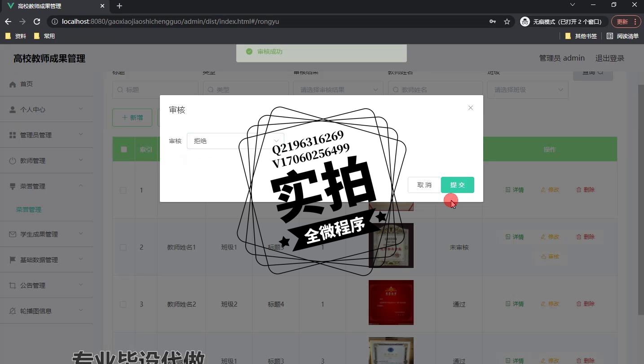Screen dimensions: 644x364
Task: Expand 基础数据管理 menu chevron
Action: [81, 259]
